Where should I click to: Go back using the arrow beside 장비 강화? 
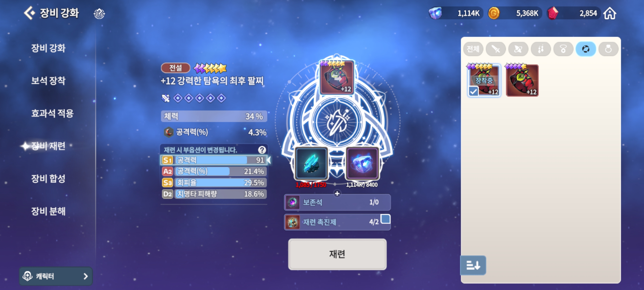tap(30, 13)
